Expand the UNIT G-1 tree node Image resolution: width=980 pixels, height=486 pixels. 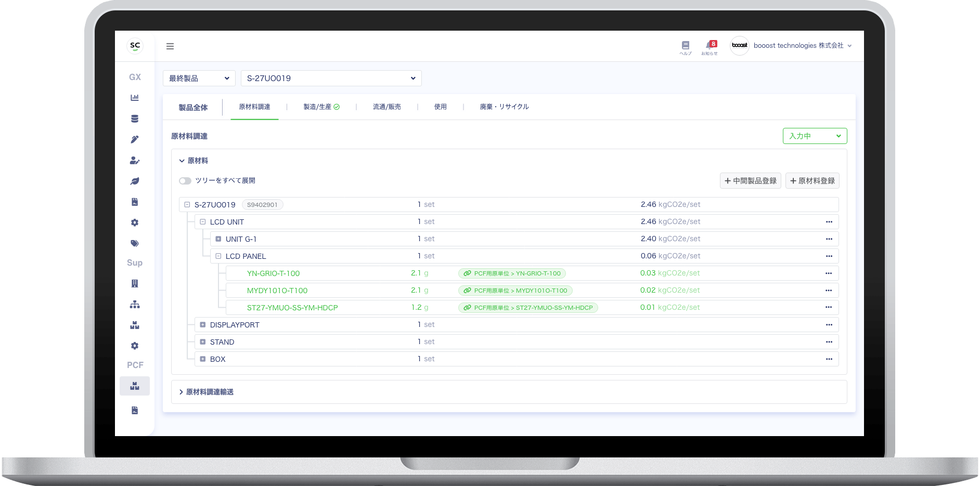218,239
